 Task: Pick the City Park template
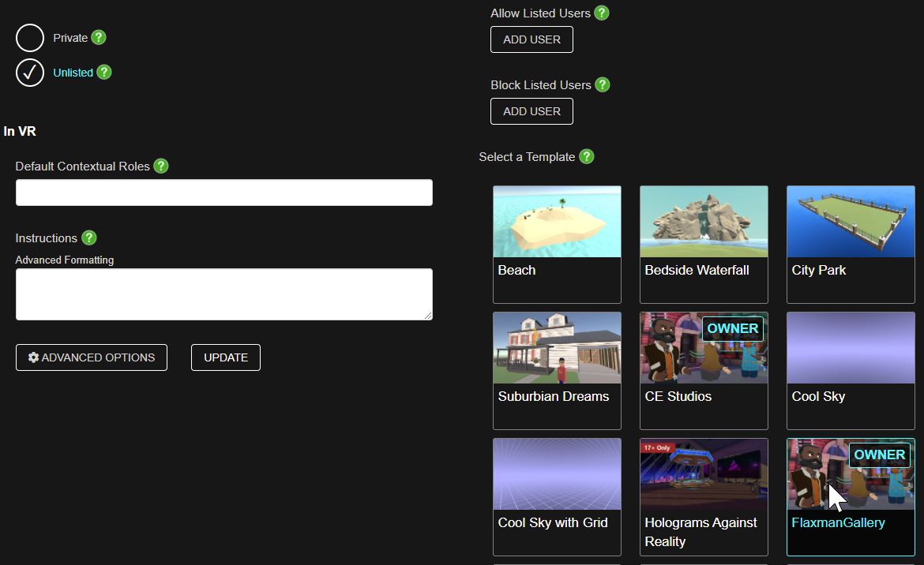pyautogui.click(x=851, y=244)
